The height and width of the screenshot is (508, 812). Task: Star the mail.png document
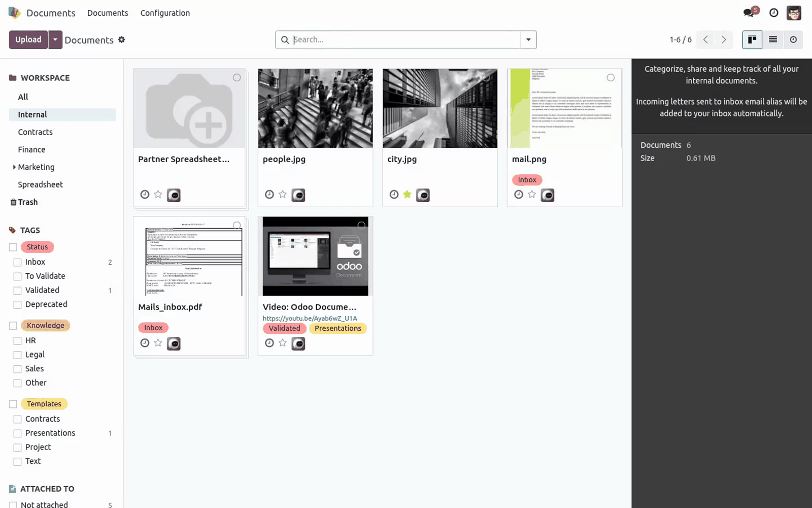532,195
